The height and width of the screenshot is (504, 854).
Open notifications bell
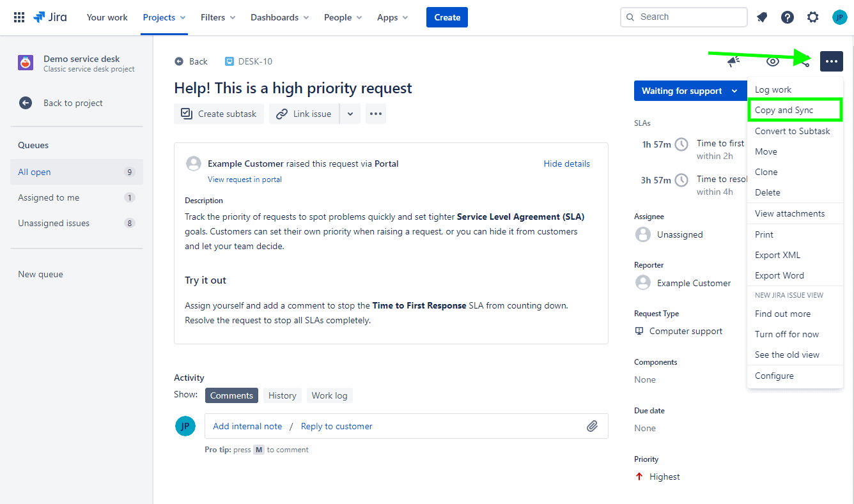761,17
